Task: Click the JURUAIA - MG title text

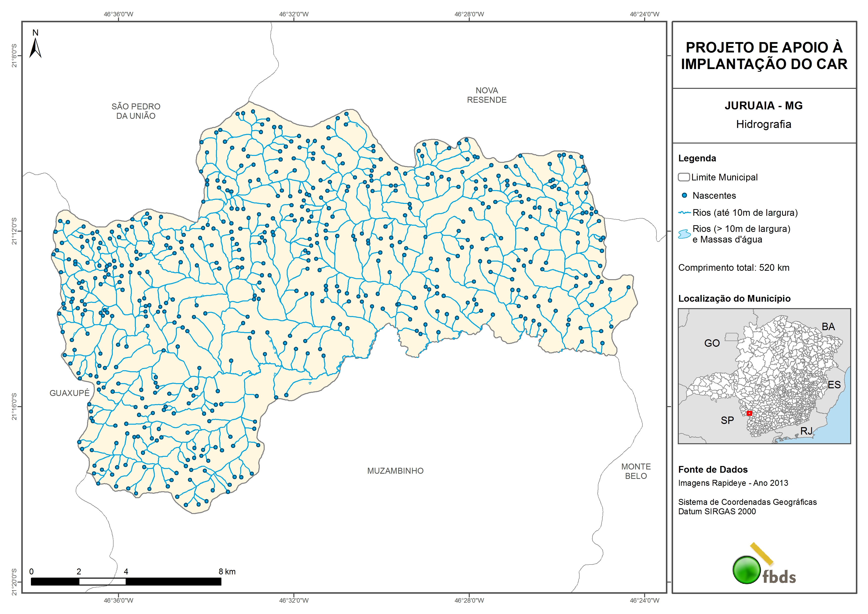Action: point(763,105)
